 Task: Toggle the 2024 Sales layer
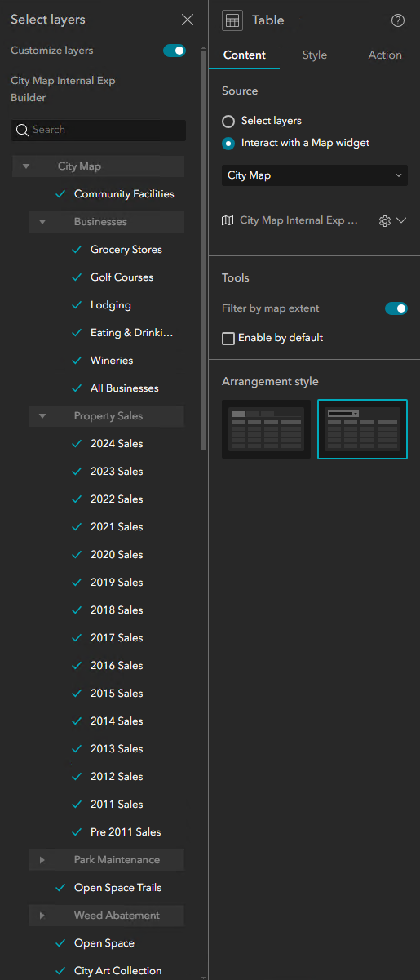tap(77, 444)
